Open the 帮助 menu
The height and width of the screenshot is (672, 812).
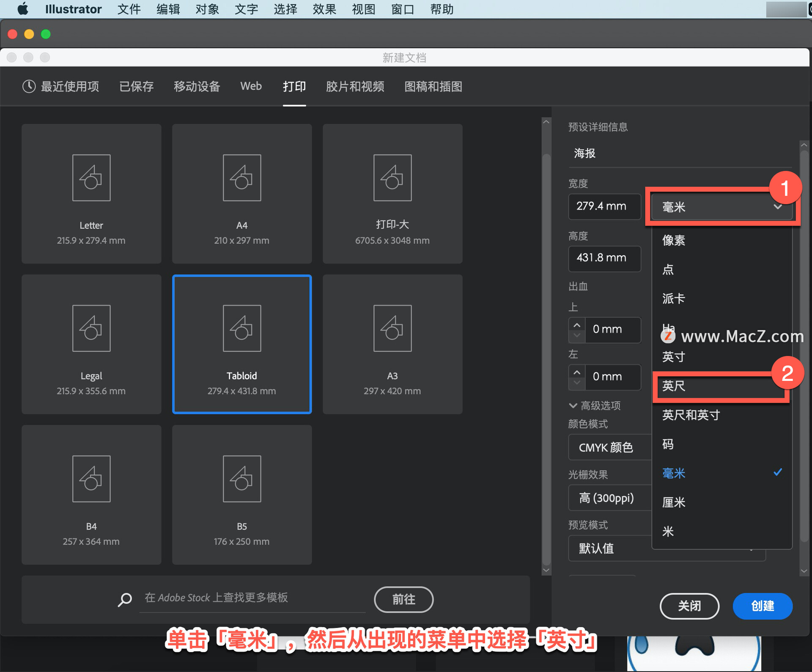[x=442, y=9]
